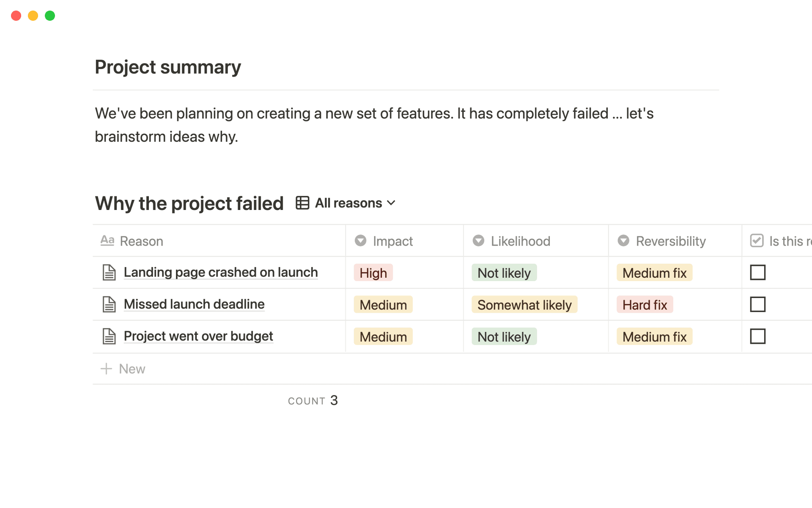Click the Project summary page title
812x508 pixels.
[168, 67]
